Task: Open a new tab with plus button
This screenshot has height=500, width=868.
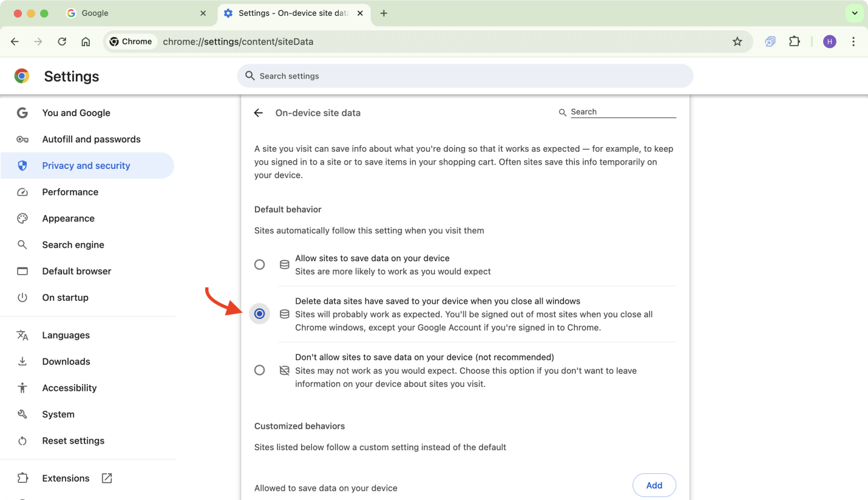Action: coord(384,13)
